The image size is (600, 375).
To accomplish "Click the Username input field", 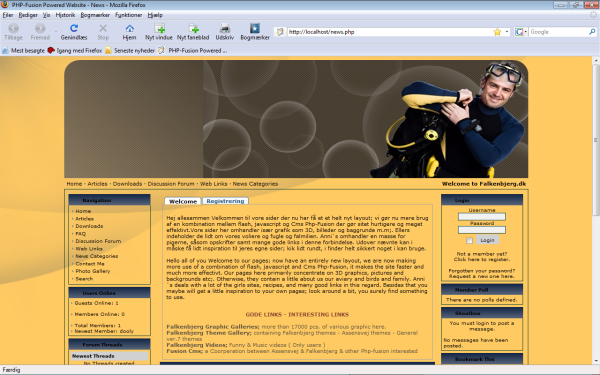I will [x=482, y=217].
